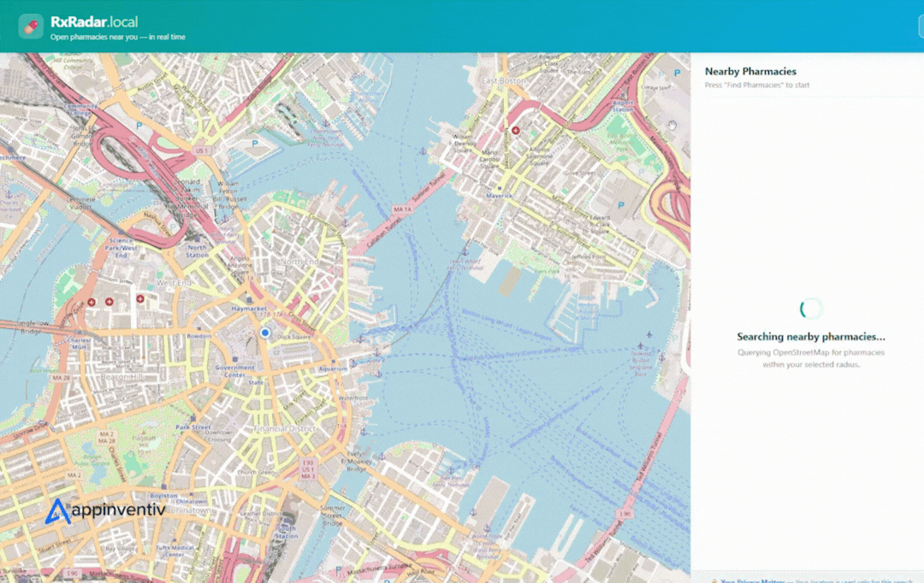
Task: Click the Maverick station label on map
Action: click(x=499, y=196)
